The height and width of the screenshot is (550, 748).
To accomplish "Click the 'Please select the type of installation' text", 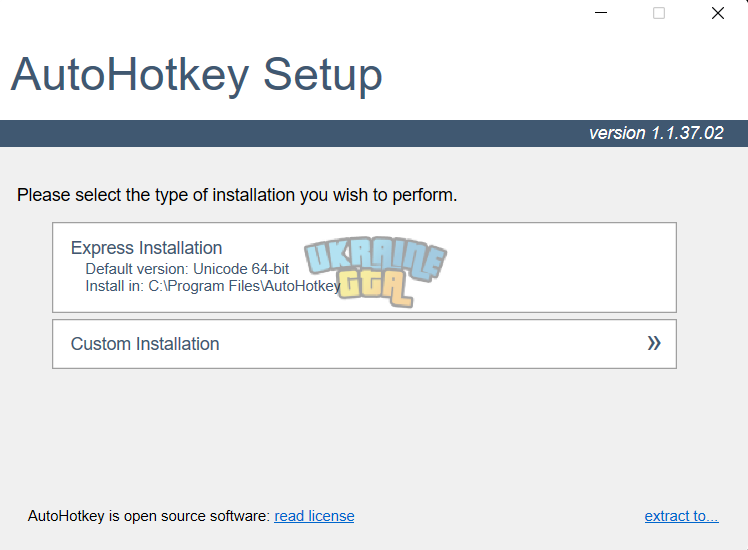I will coord(237,195).
